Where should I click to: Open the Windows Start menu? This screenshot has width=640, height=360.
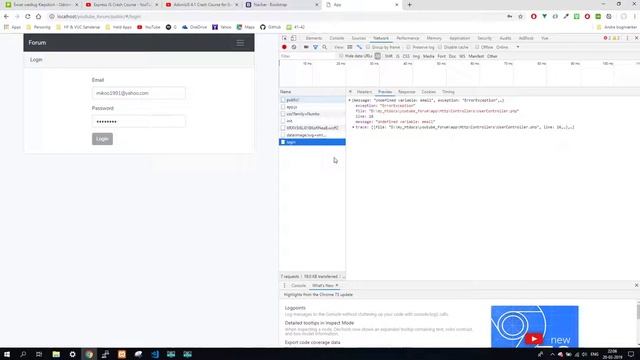pos(7,354)
